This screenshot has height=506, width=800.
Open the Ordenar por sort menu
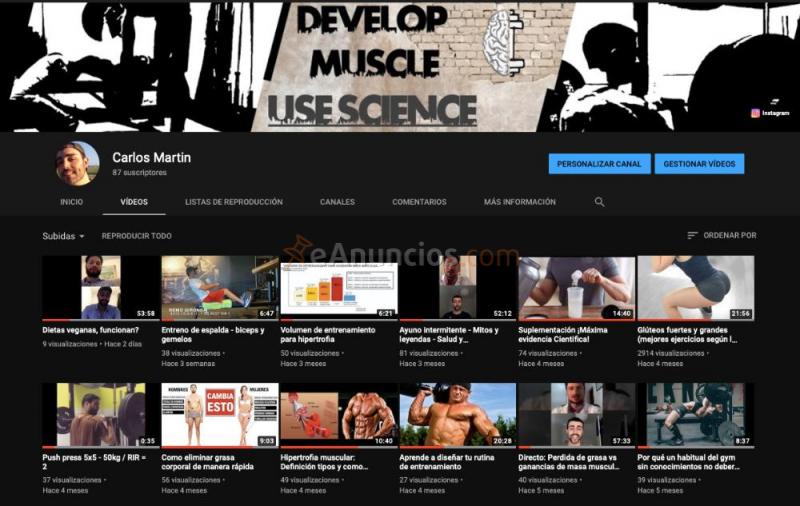[x=729, y=236]
